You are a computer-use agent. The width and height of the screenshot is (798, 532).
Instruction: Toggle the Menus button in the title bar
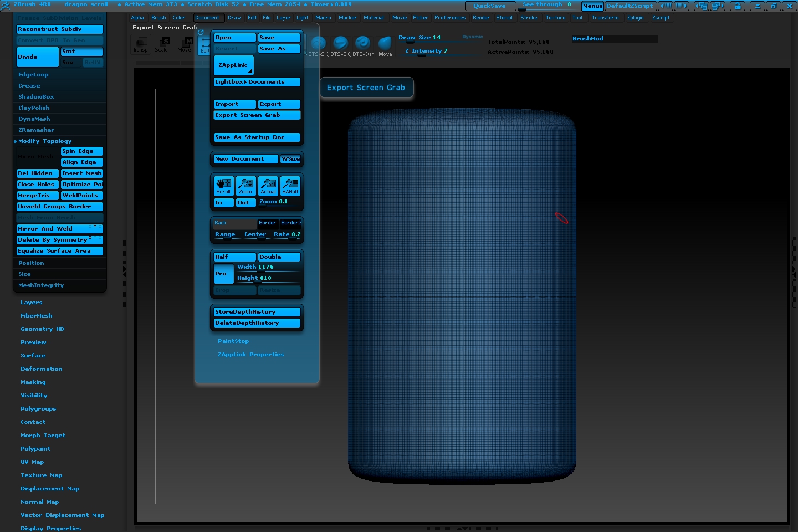[x=592, y=6]
